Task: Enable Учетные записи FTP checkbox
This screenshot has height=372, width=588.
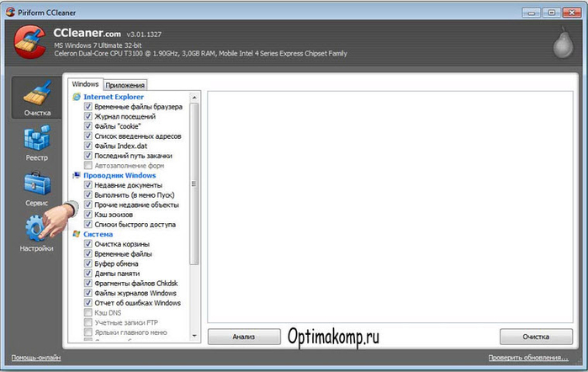Action: (x=87, y=322)
